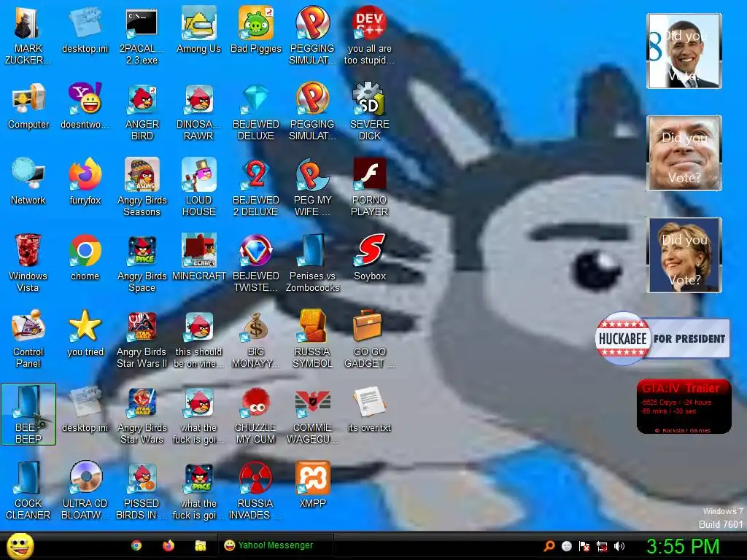This screenshot has width=747, height=560.
Task: Open the Dev-C++ 'you all are too stupid' icon
Action: tap(369, 35)
